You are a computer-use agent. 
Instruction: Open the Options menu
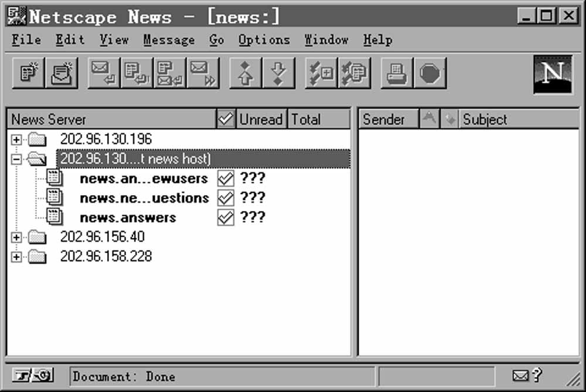pyautogui.click(x=264, y=40)
